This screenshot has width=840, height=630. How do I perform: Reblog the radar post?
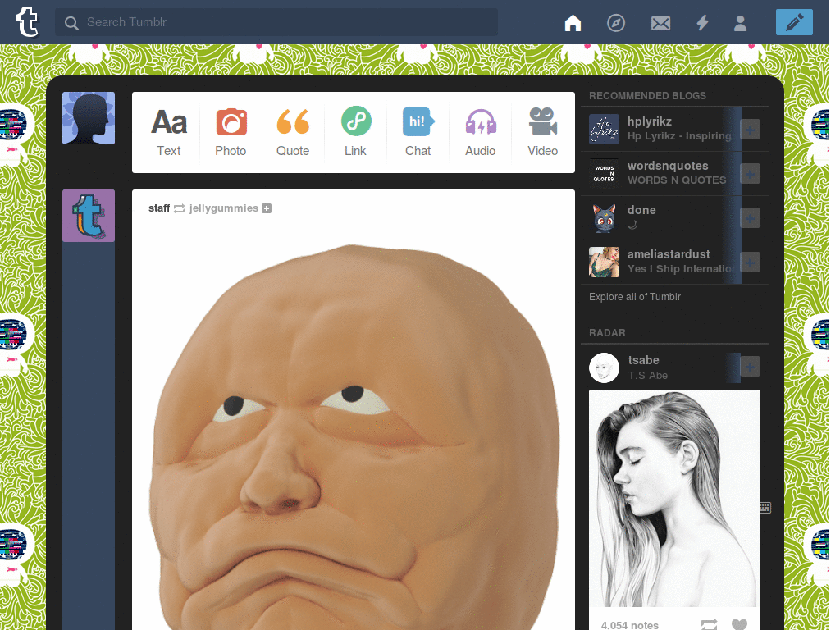pos(709,624)
